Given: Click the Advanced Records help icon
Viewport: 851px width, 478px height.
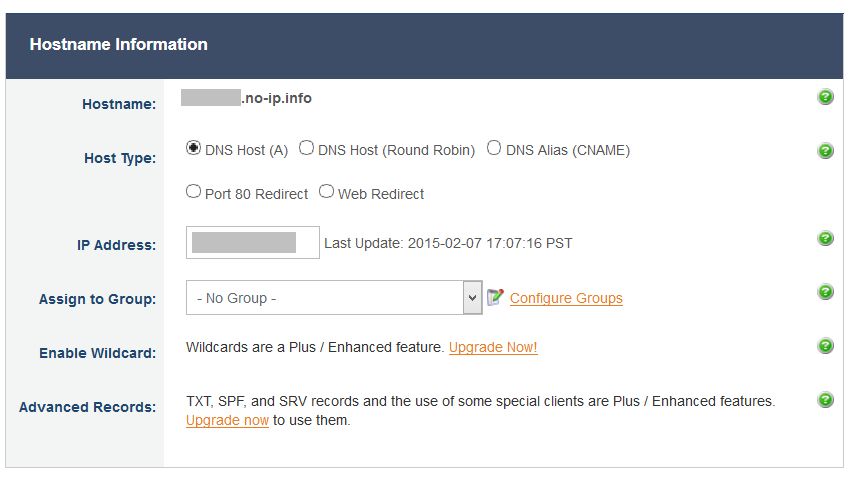Looking at the screenshot, I should tap(825, 400).
